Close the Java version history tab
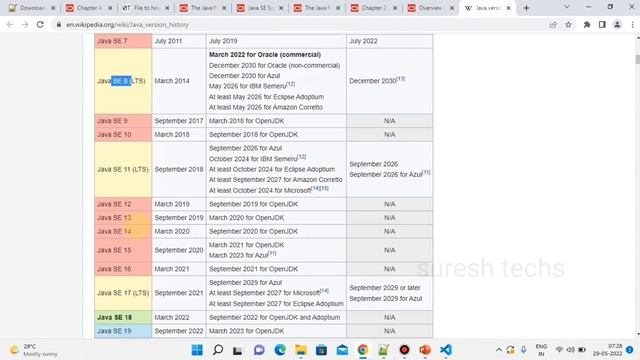This screenshot has width=640, height=360. (509, 8)
